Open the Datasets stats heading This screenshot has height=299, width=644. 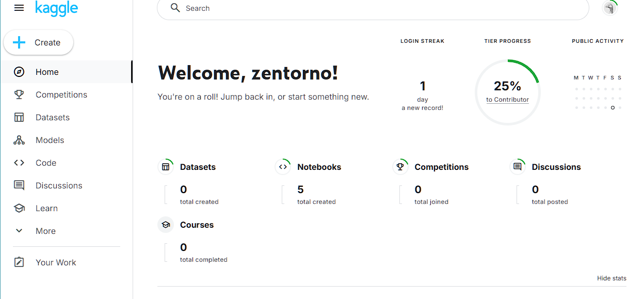(198, 167)
